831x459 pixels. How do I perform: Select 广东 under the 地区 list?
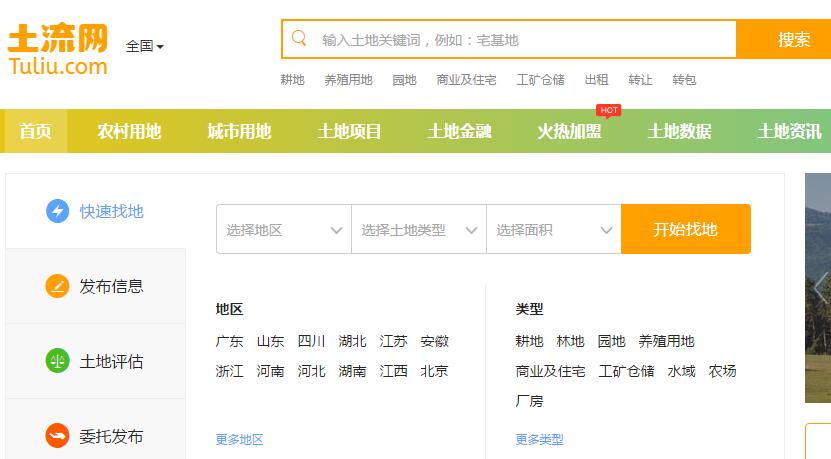229,341
